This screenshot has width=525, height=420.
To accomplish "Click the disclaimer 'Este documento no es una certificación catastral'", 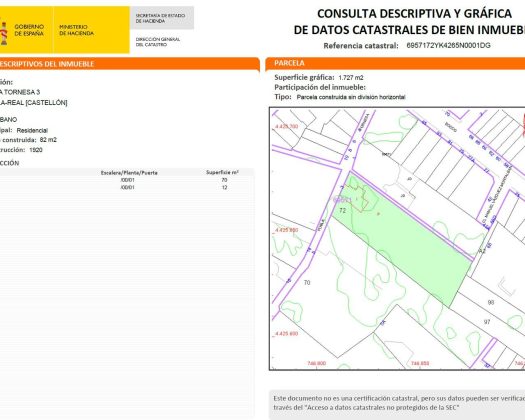I will click(x=346, y=399).
